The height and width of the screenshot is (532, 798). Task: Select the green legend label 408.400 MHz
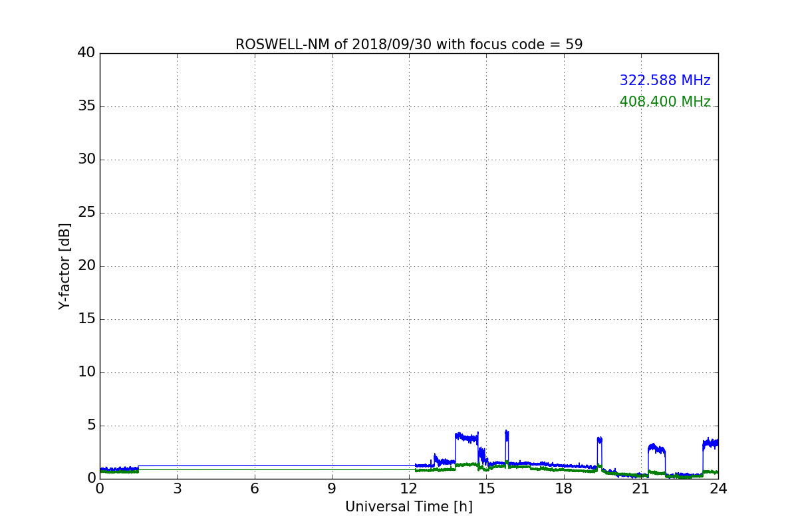[665, 102]
